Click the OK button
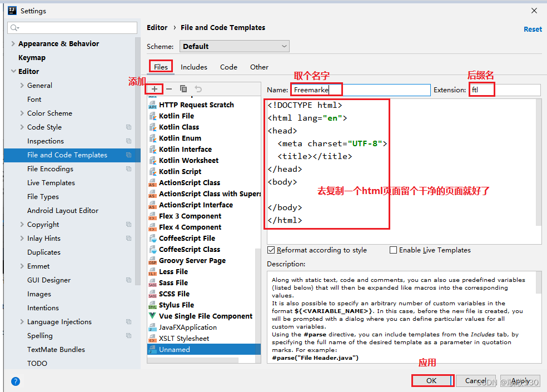 [x=432, y=380]
